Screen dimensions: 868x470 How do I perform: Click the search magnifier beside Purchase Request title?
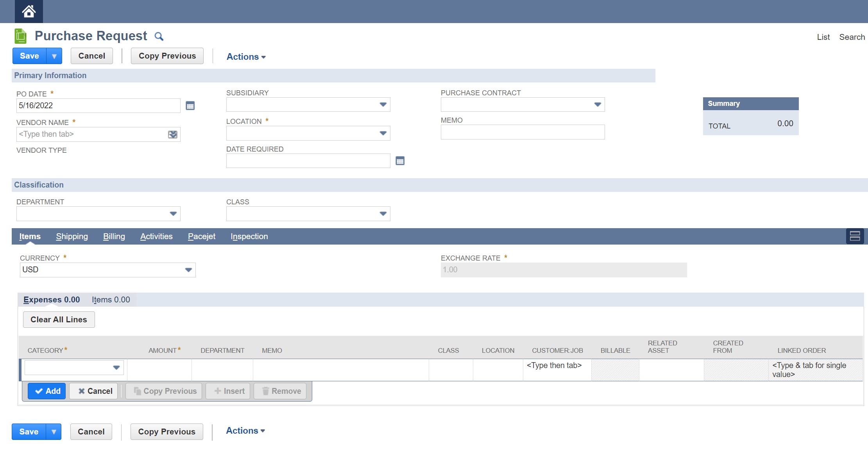[x=159, y=36]
